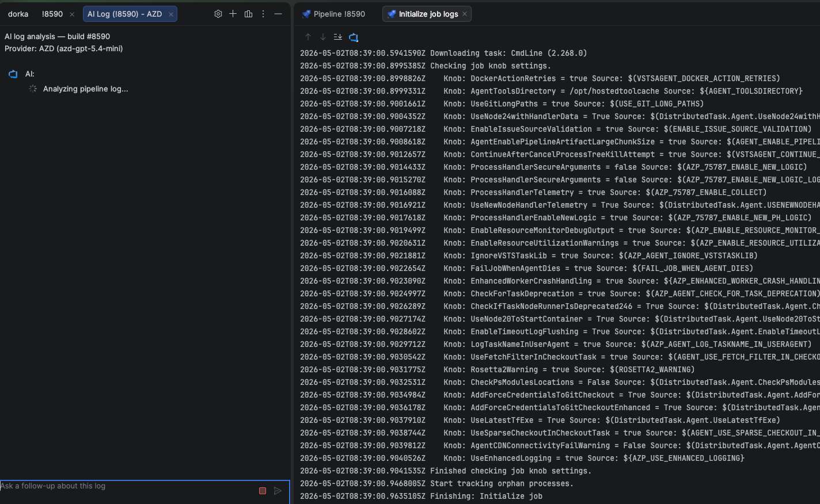Click the down arrow in the log toolbar
The width and height of the screenshot is (820, 504).
(x=323, y=37)
